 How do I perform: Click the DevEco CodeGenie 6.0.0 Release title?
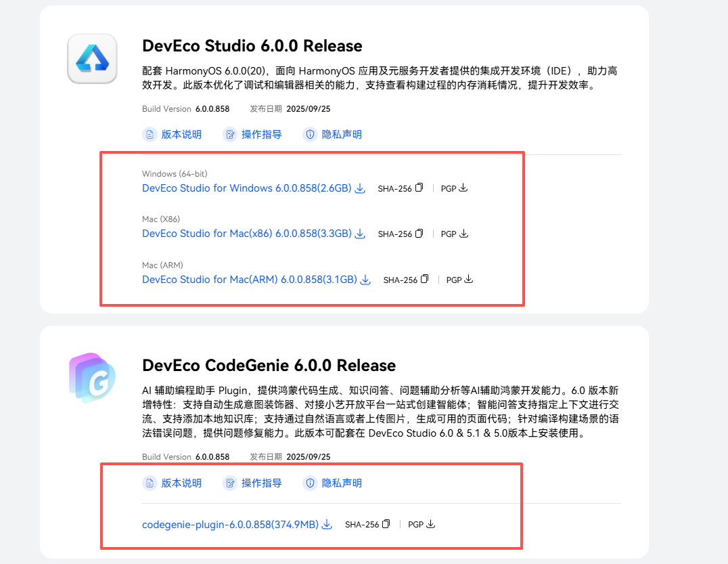[x=269, y=366]
